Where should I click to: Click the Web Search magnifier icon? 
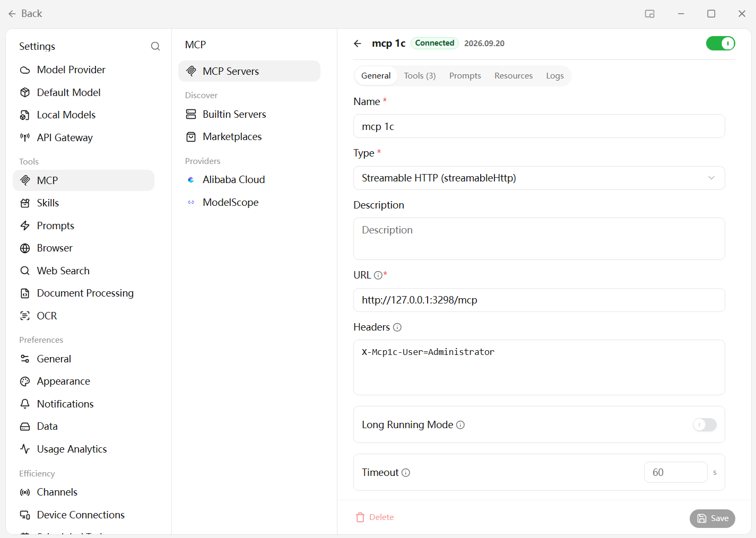(25, 271)
